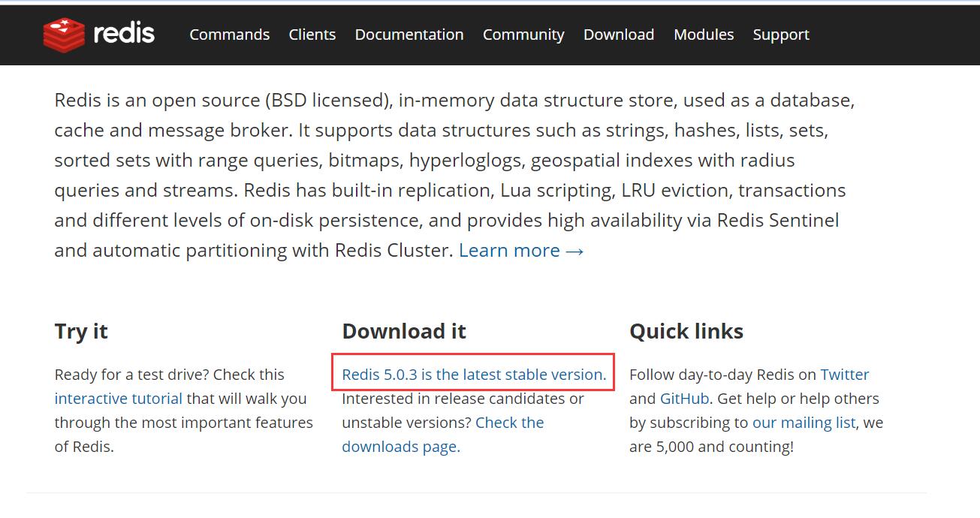Click the Try it heading
Image resolution: width=980 pixels, height=518 pixels.
pyautogui.click(x=80, y=331)
